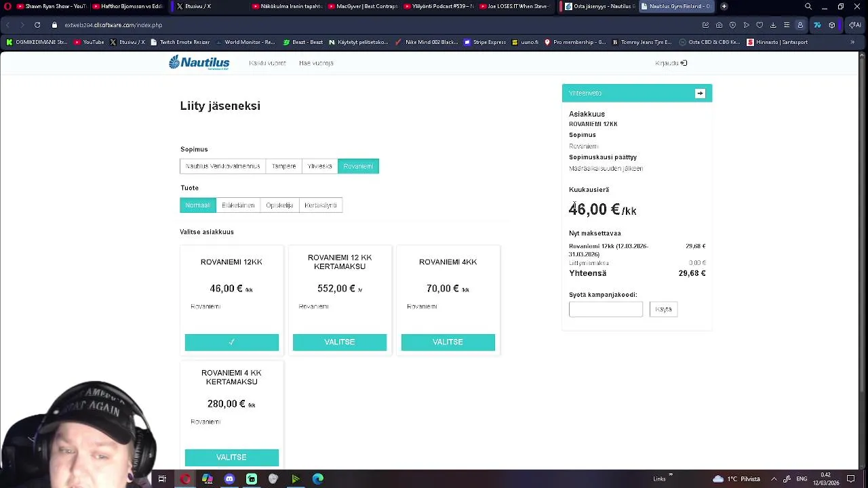Click the ENG language indicator
This screenshot has width=868, height=488.
(x=800, y=479)
